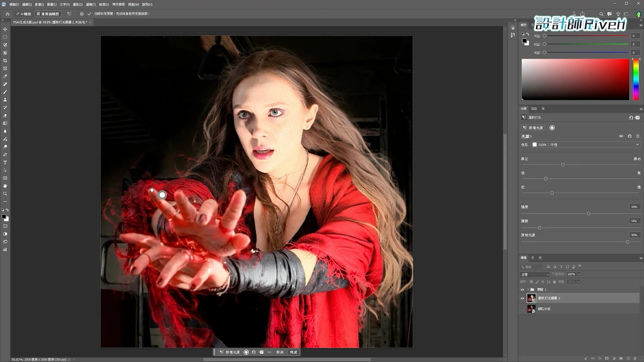Select the Move tool
This screenshot has height=362, width=644.
pos(5,29)
